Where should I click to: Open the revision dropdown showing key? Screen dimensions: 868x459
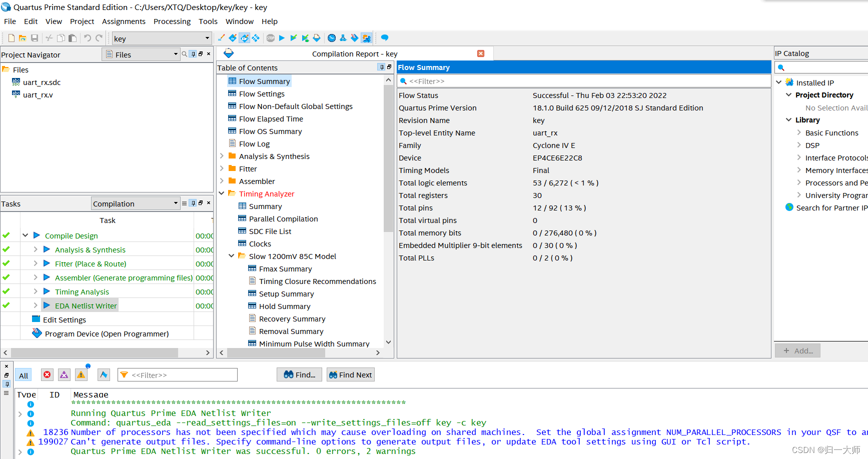pyautogui.click(x=162, y=38)
